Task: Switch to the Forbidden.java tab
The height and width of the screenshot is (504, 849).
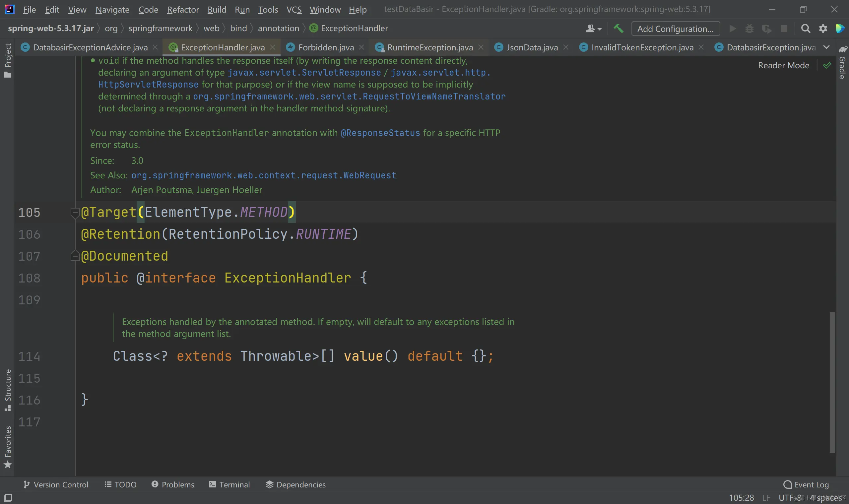Action: (325, 47)
